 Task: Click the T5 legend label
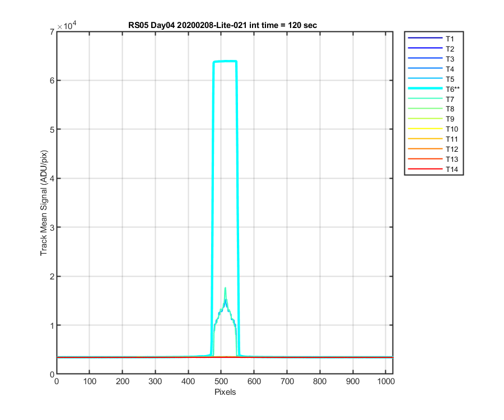tap(450, 79)
